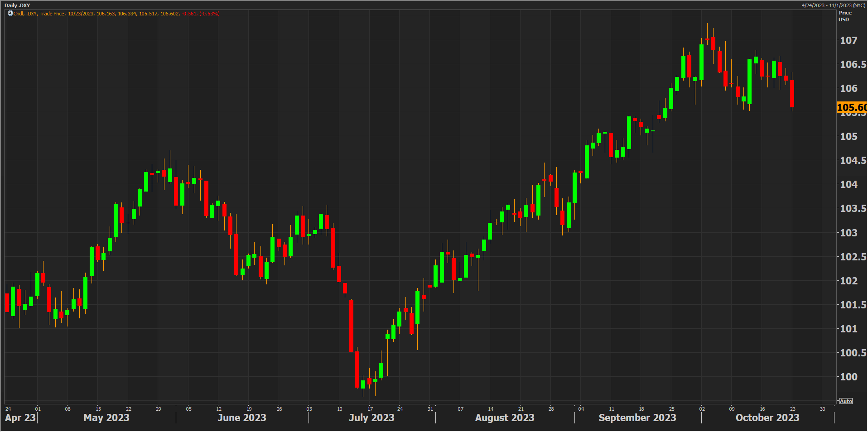Click the June 2023 month label
Image resolution: width=868 pixels, height=432 pixels.
tap(241, 418)
